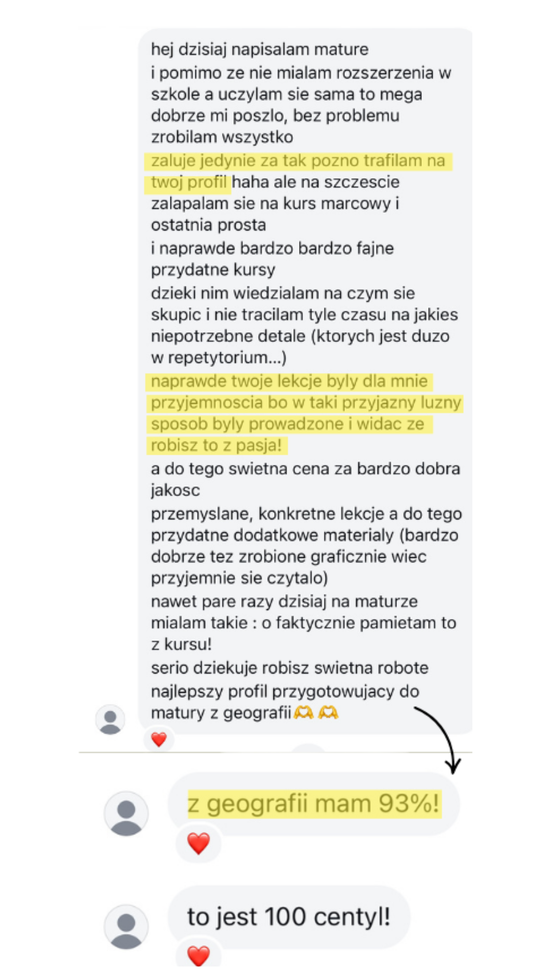The width and height of the screenshot is (551, 980).
Task: Click the text "w repetytorium...)"
Action: click(x=219, y=357)
